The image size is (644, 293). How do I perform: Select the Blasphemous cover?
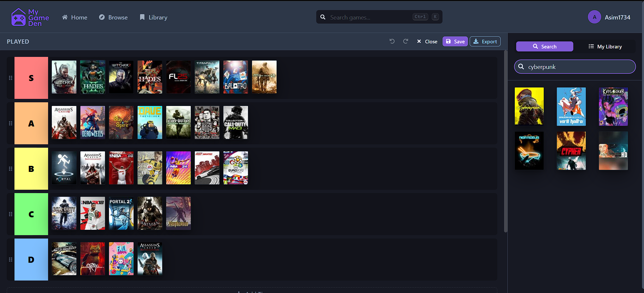(x=178, y=213)
